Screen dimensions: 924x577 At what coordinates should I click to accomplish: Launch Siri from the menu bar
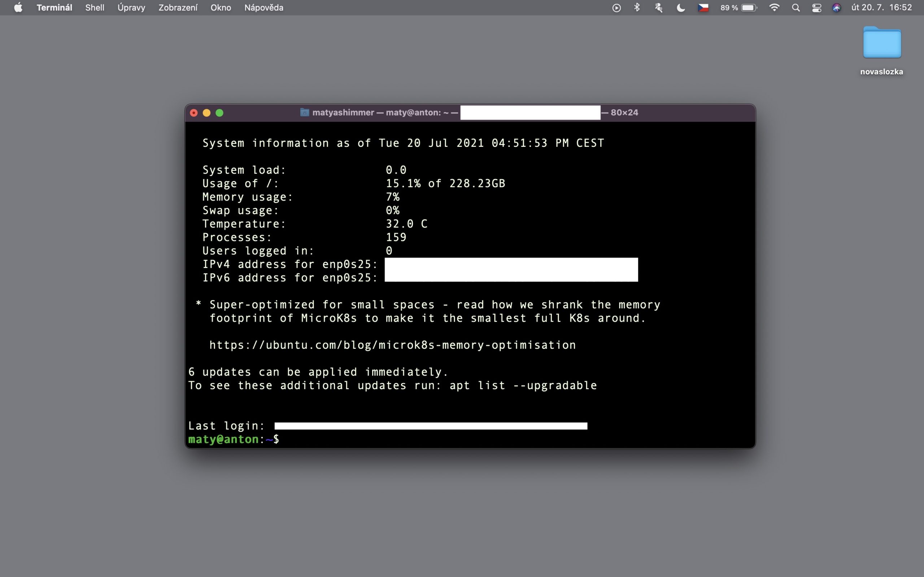(836, 8)
